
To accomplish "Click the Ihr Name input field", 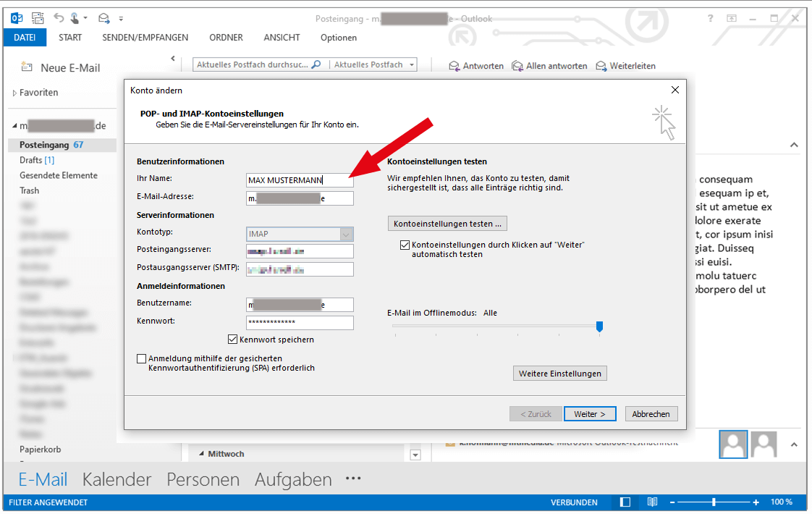I will (300, 180).
